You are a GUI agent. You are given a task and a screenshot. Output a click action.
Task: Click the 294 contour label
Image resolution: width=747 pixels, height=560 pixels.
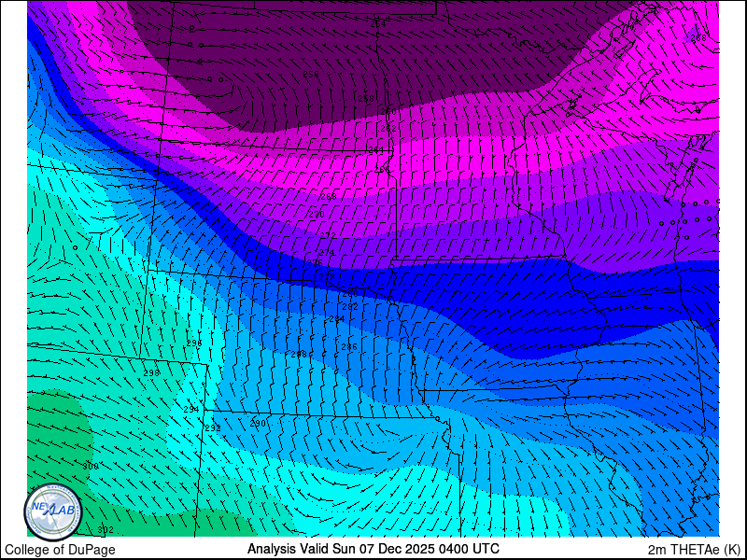coord(191,409)
